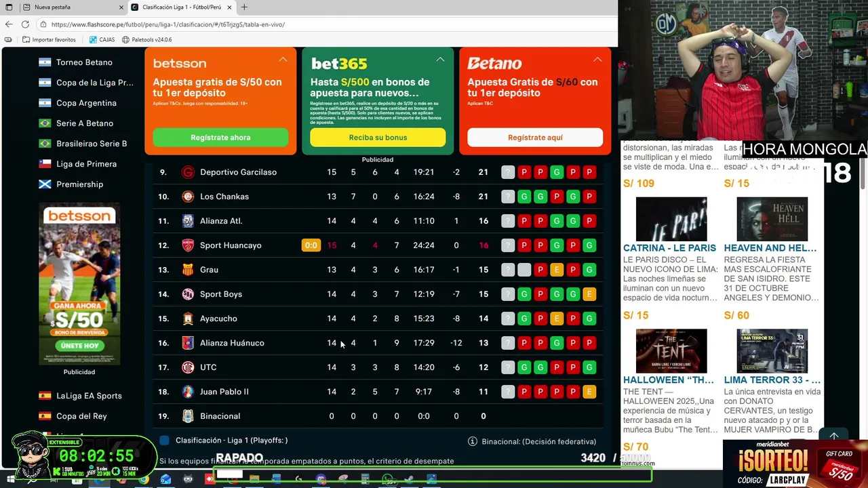Open the CATRINA - LE PARIS listing title
Screen dimensions: 868x488
tap(669, 248)
